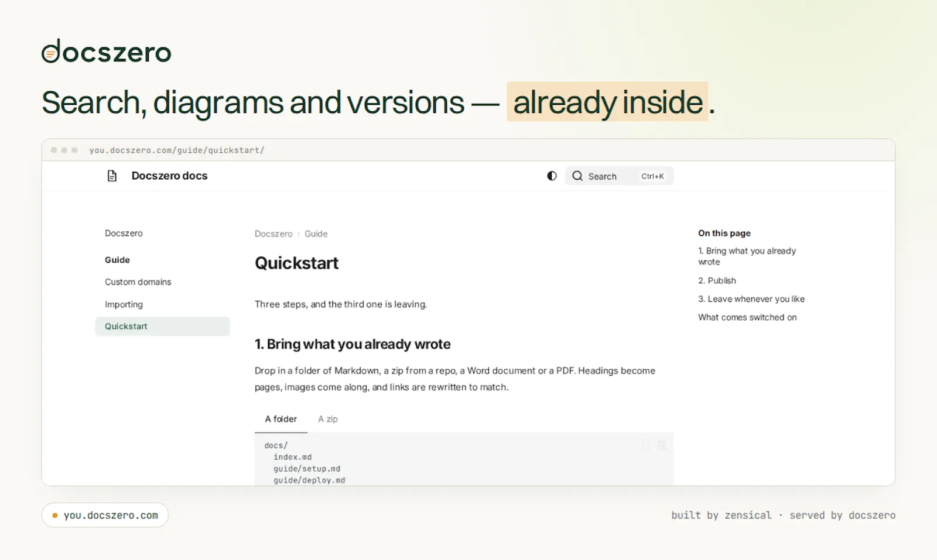Image resolution: width=937 pixels, height=560 pixels.
Task: Jump to 'What comes switched on'
Action: [x=747, y=317]
